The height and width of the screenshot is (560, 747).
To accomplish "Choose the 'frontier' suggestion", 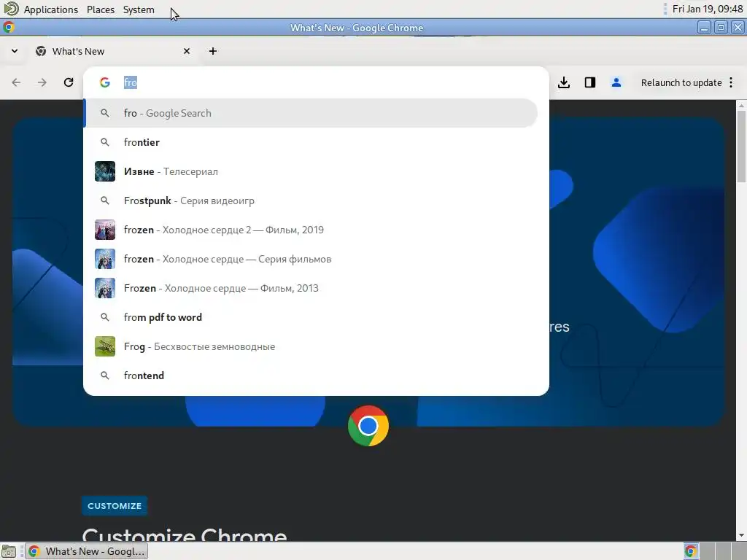I will coord(311,142).
